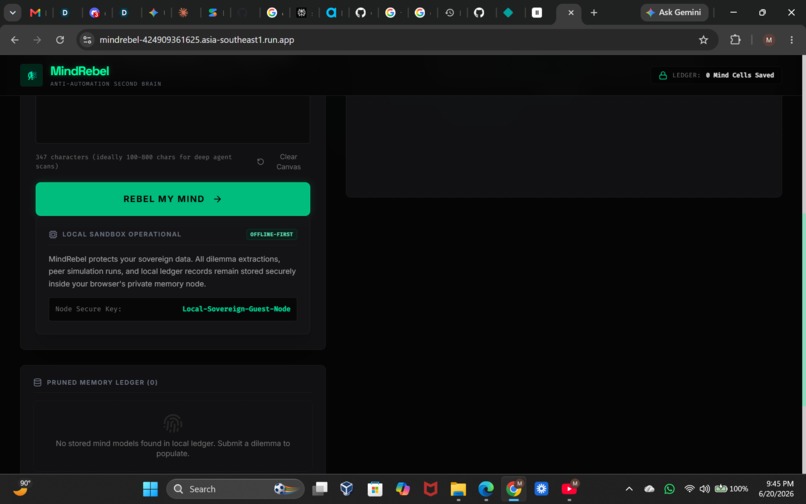Switch to the teal diamond tab

(x=508, y=12)
